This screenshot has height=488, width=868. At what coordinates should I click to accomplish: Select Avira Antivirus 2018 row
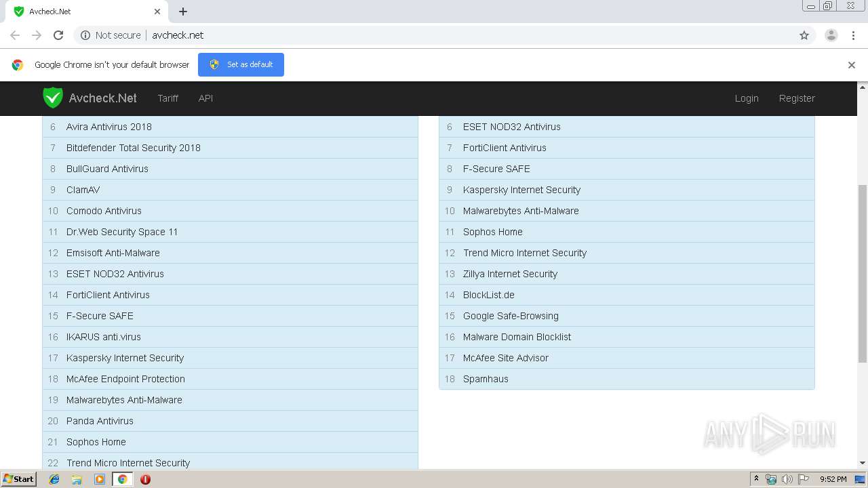coord(230,127)
